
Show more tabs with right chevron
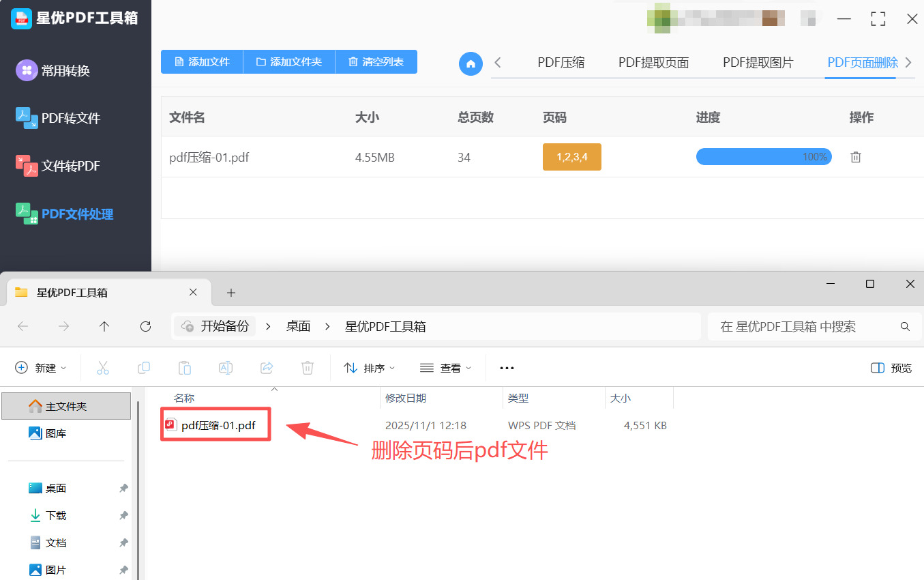click(x=908, y=63)
